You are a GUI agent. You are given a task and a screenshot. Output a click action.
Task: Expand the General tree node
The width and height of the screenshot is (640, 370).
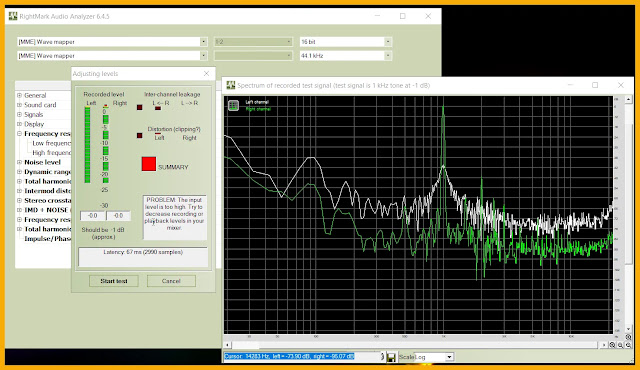(19, 95)
